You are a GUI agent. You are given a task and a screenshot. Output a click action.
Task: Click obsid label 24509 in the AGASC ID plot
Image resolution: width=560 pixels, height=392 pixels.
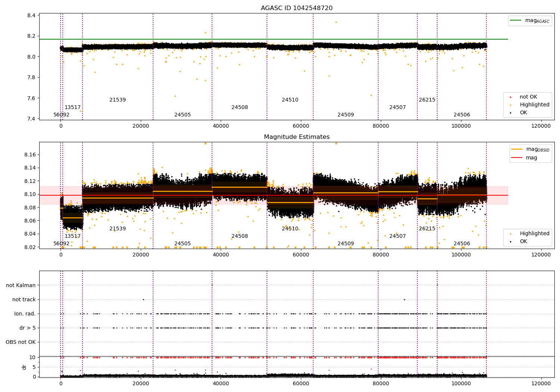pos(346,115)
